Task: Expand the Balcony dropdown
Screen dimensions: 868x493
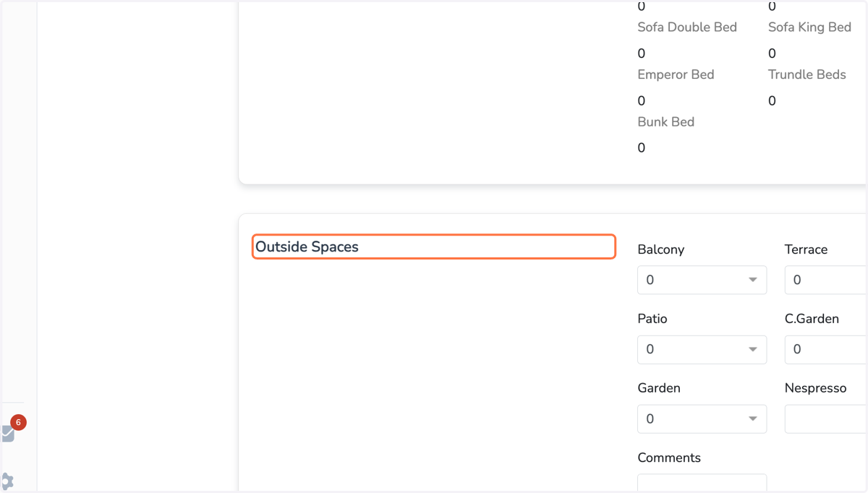Action: pos(702,280)
